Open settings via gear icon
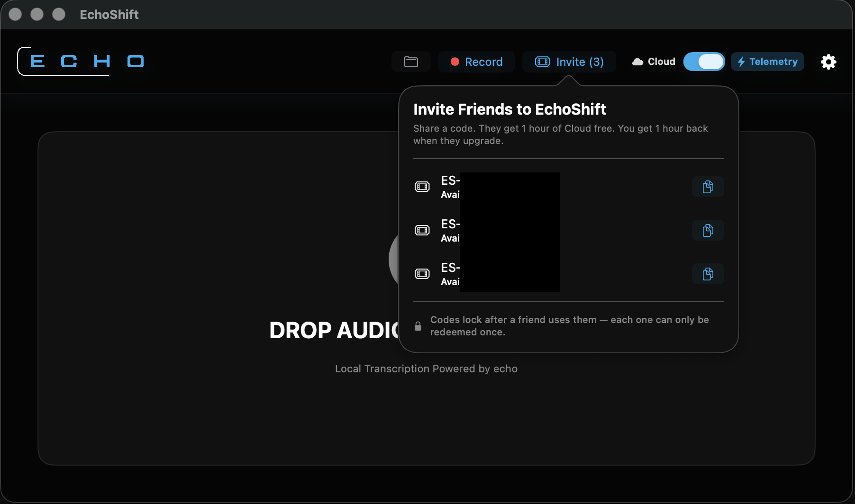Screen dimensions: 855x504 coord(828,62)
